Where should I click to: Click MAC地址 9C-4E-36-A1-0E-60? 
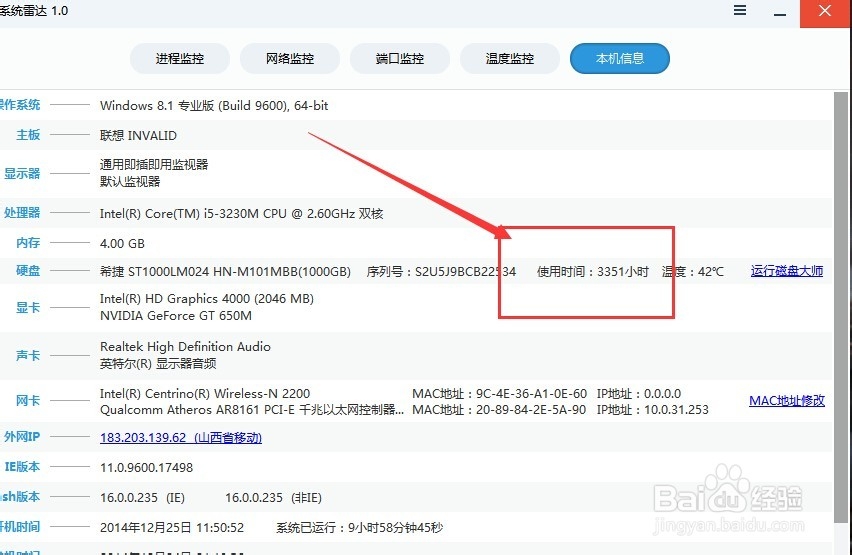499,394
